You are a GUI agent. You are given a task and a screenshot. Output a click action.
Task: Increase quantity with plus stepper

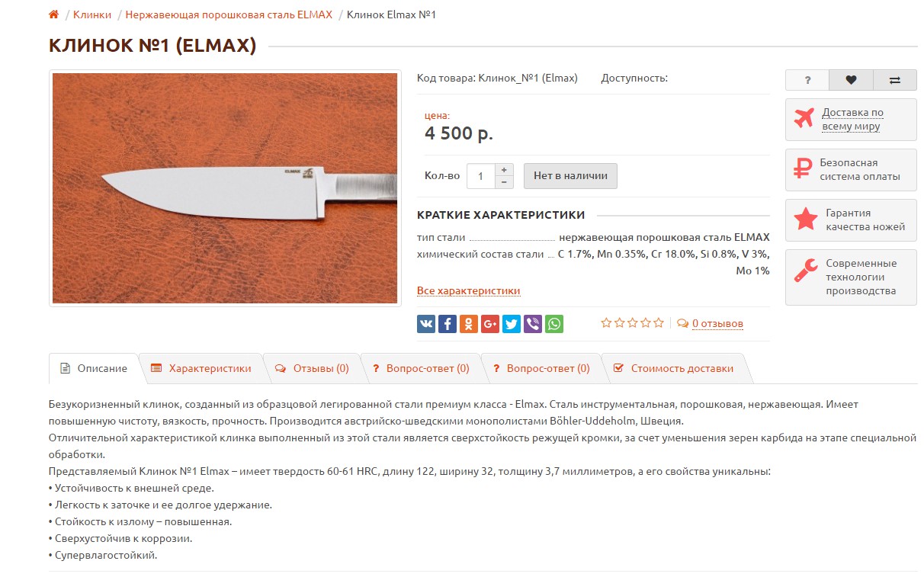[504, 170]
